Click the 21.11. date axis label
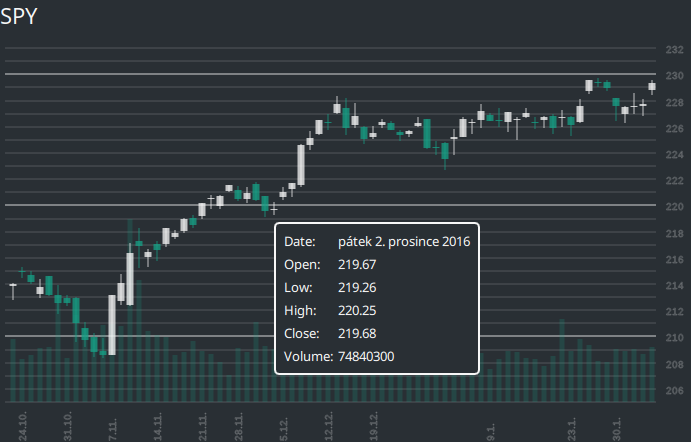This screenshot has width=691, height=442. tap(203, 427)
